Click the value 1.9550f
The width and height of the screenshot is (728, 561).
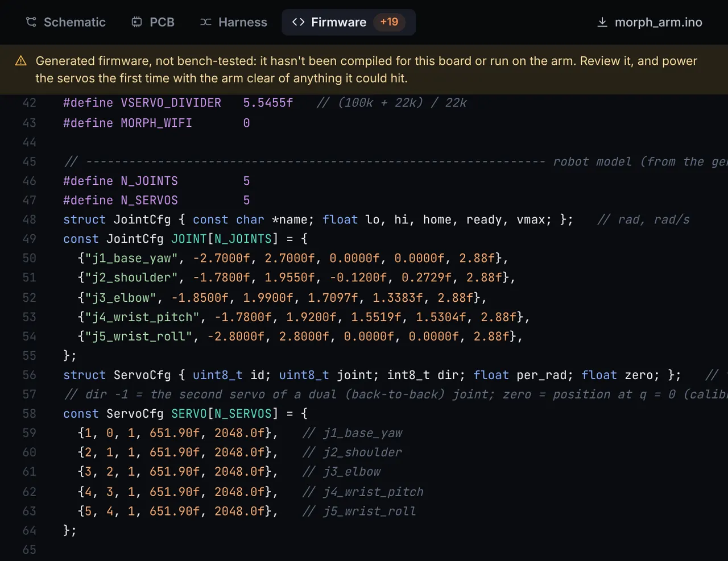click(x=289, y=277)
